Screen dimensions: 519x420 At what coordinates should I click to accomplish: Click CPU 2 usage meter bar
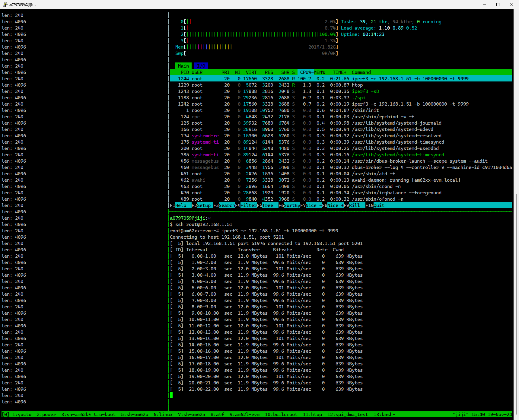pyautogui.click(x=259, y=34)
